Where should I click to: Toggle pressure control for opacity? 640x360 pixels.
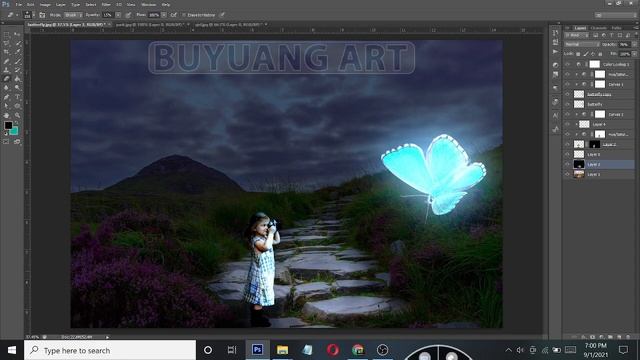tap(128, 15)
